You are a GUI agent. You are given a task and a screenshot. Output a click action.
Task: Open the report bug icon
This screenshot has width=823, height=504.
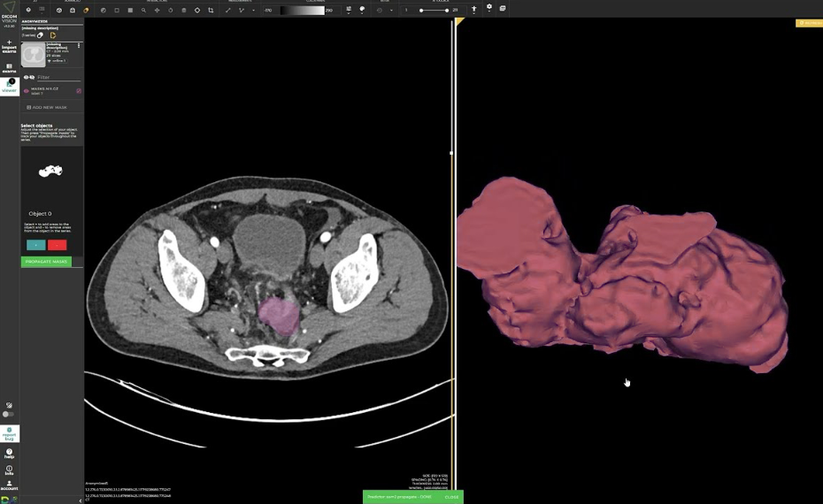[9, 432]
